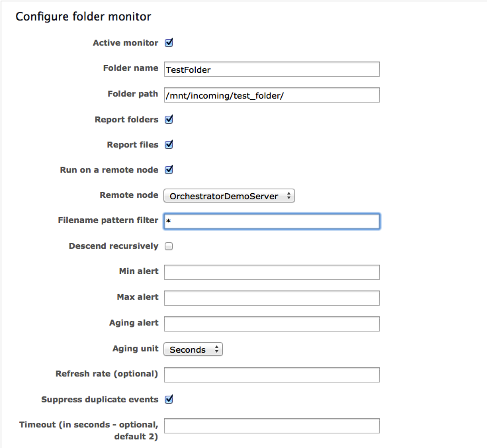This screenshot has width=487, height=448.
Task: Click the Configure folder monitor heading
Action: tap(83, 17)
